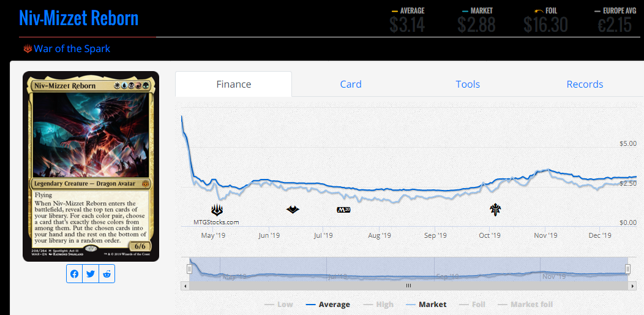Click the right range selector handle
This screenshot has height=315, width=644.
627,269
